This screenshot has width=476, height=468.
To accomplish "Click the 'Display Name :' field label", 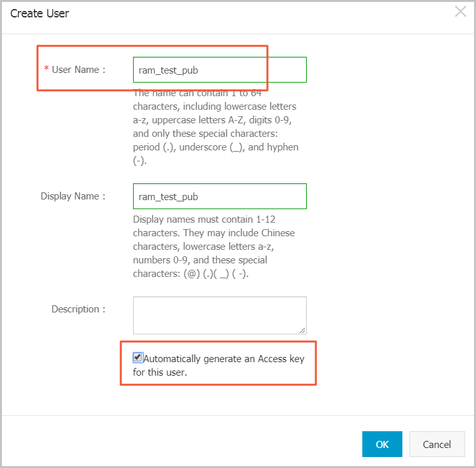I will click(x=73, y=196).
